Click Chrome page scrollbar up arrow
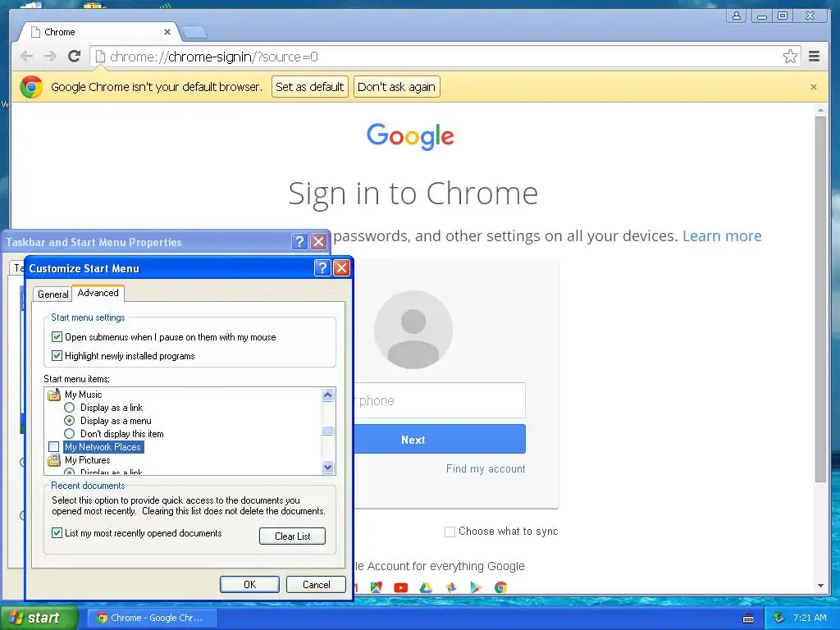 820,111
